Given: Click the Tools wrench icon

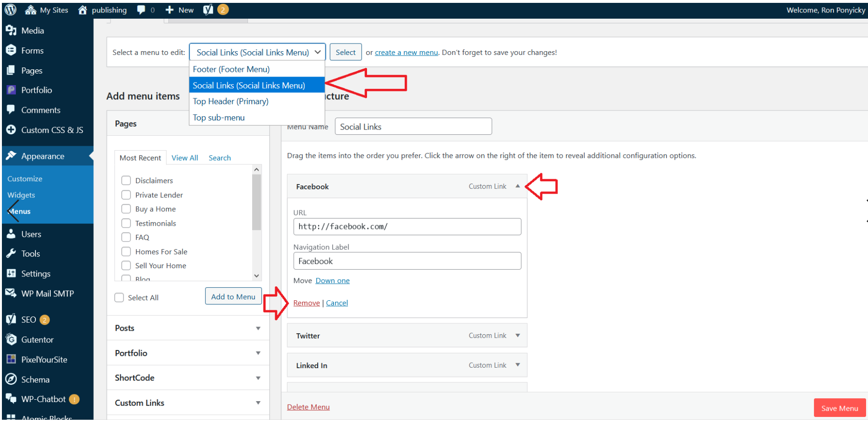Looking at the screenshot, I should (x=11, y=253).
